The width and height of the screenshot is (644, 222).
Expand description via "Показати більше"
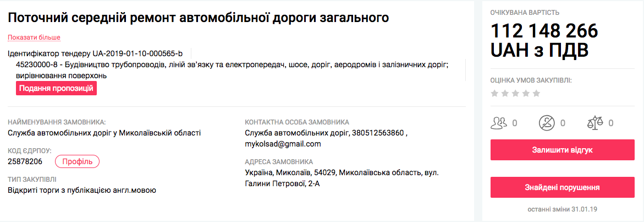(x=34, y=37)
